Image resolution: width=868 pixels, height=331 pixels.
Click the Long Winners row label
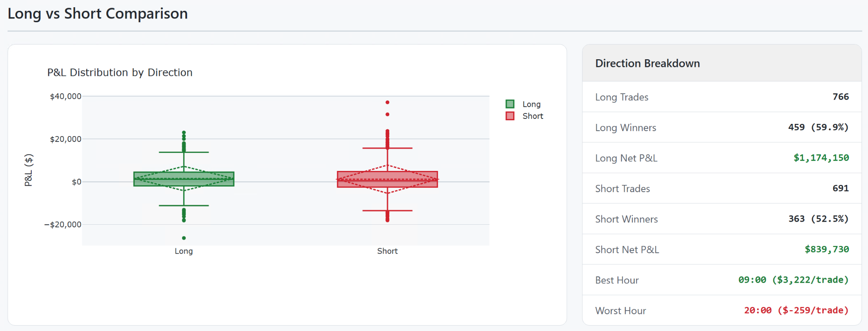tap(625, 128)
